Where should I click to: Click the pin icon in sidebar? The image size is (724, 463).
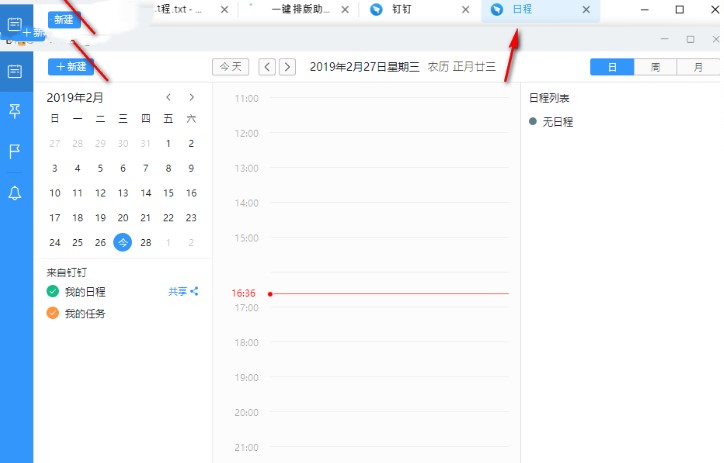tap(15, 110)
